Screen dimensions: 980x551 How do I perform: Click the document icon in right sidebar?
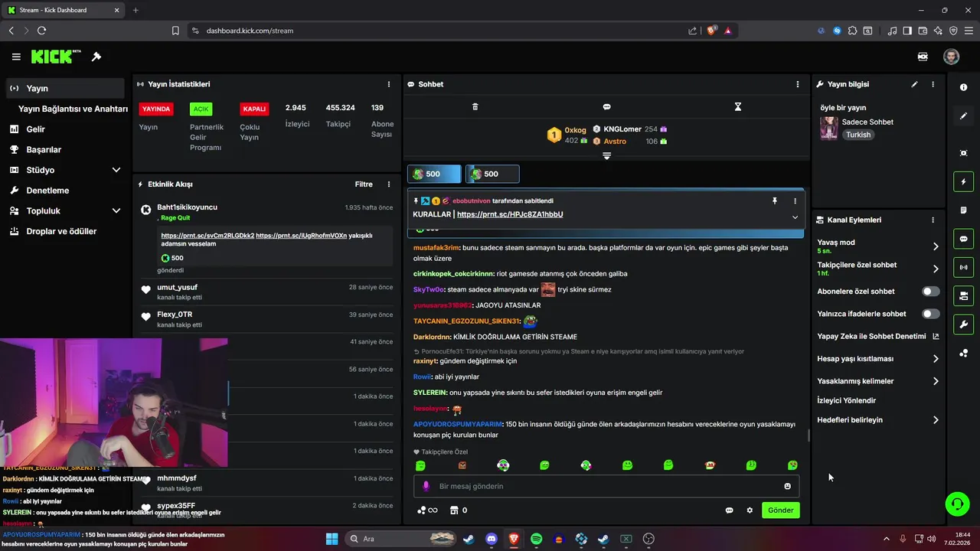point(963,210)
